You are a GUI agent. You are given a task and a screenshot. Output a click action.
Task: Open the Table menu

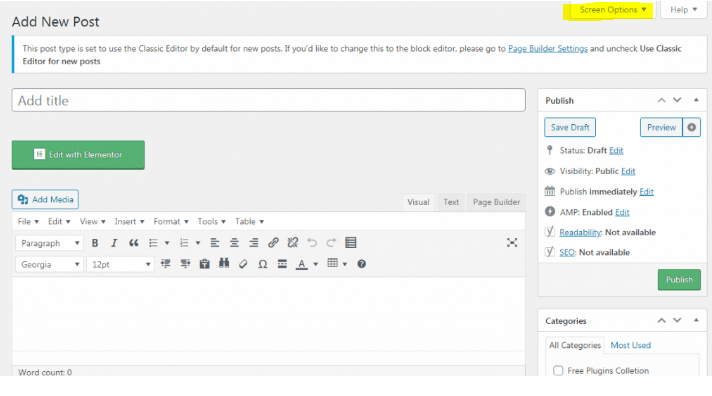tap(249, 221)
